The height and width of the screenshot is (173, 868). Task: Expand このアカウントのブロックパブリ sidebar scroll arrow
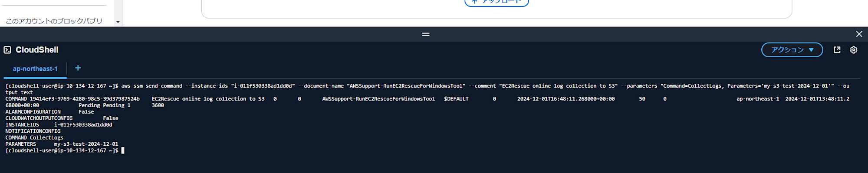[x=118, y=22]
